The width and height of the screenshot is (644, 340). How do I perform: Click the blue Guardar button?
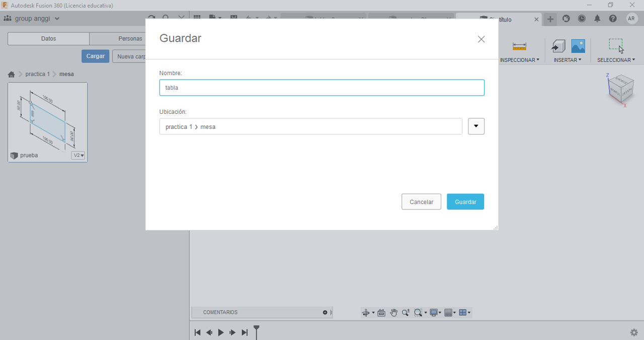click(x=465, y=201)
